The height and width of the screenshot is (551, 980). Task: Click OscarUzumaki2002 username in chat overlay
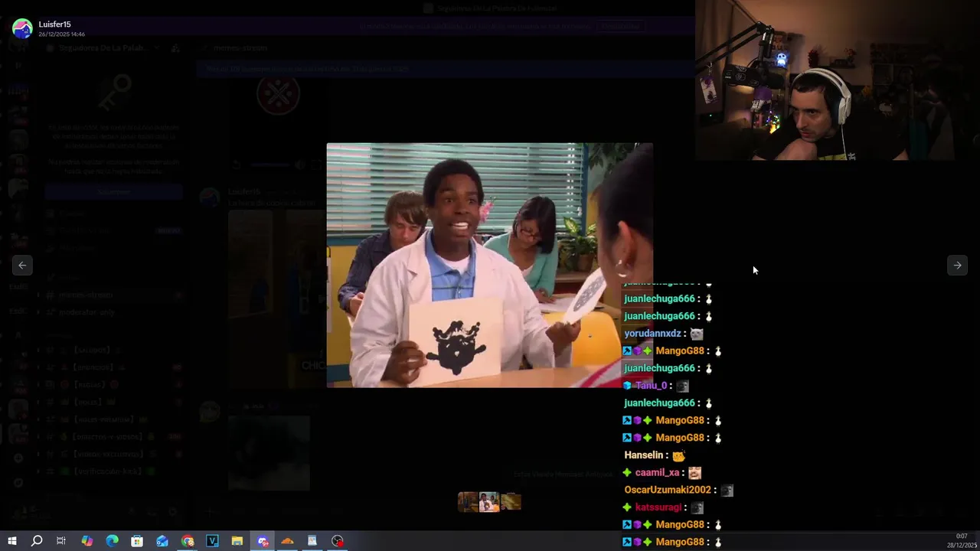pyautogui.click(x=668, y=490)
